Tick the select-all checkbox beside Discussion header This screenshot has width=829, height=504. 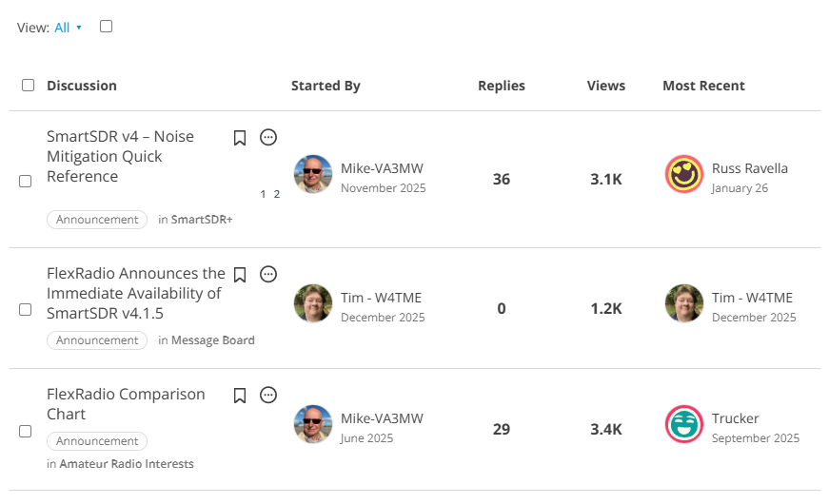click(x=28, y=86)
